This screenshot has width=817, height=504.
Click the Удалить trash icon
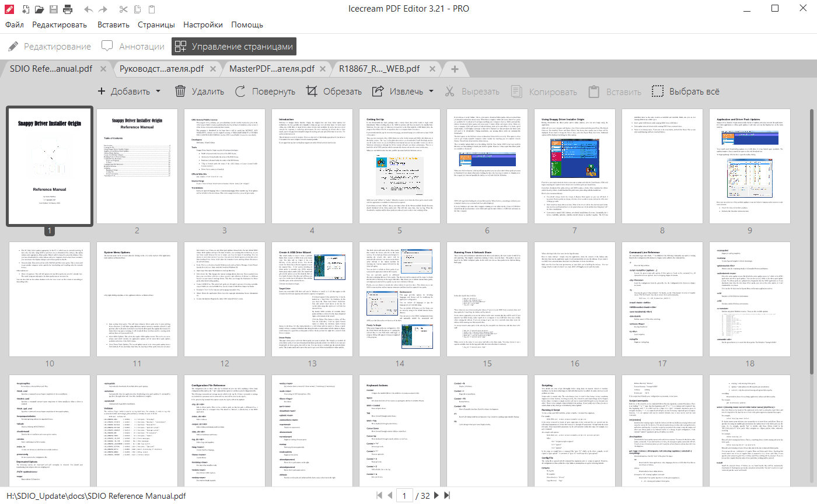(180, 91)
